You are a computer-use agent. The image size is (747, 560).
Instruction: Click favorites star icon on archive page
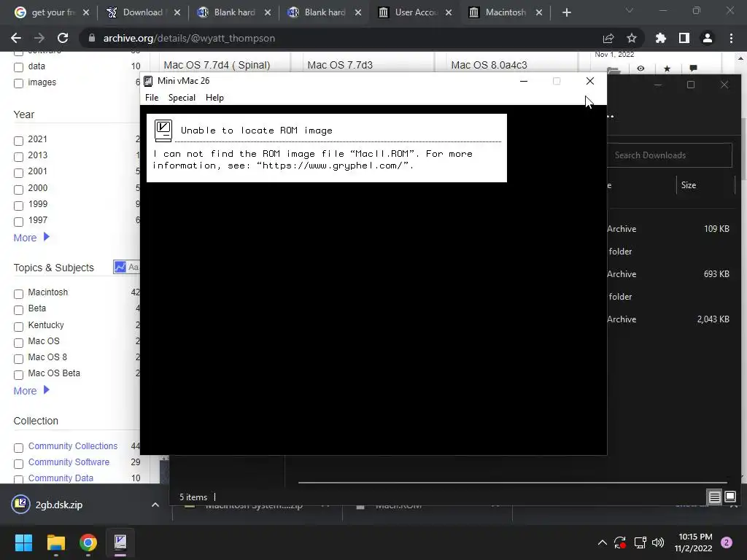(667, 69)
